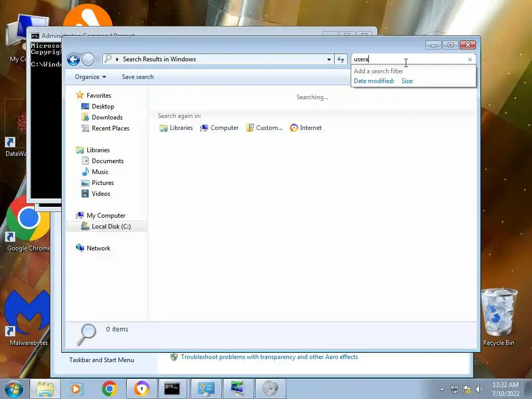This screenshot has width=532, height=399.
Task: Select Local Disk (C:) in the sidebar
Action: [107, 227]
